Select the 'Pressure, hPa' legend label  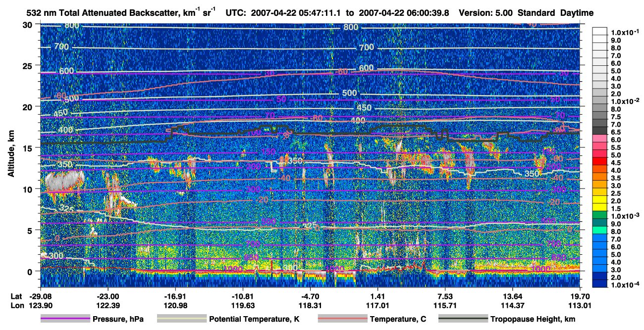(x=118, y=319)
